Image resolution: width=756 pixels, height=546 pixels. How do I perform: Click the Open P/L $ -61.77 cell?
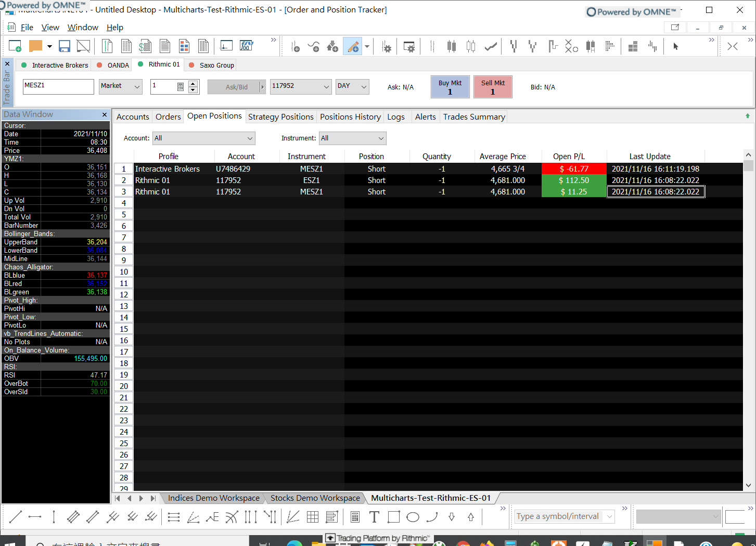[x=574, y=169]
